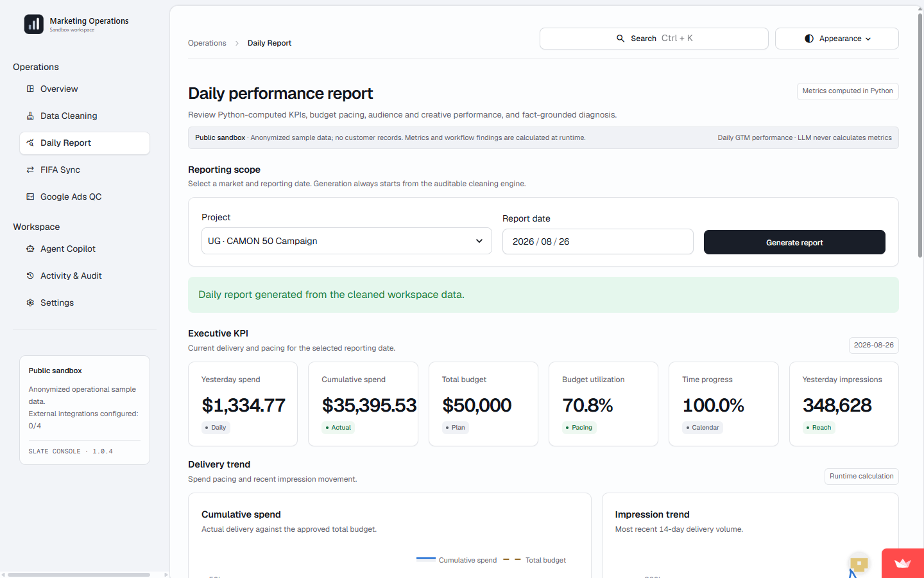Click the Generate report button
924x578 pixels.
[794, 242]
